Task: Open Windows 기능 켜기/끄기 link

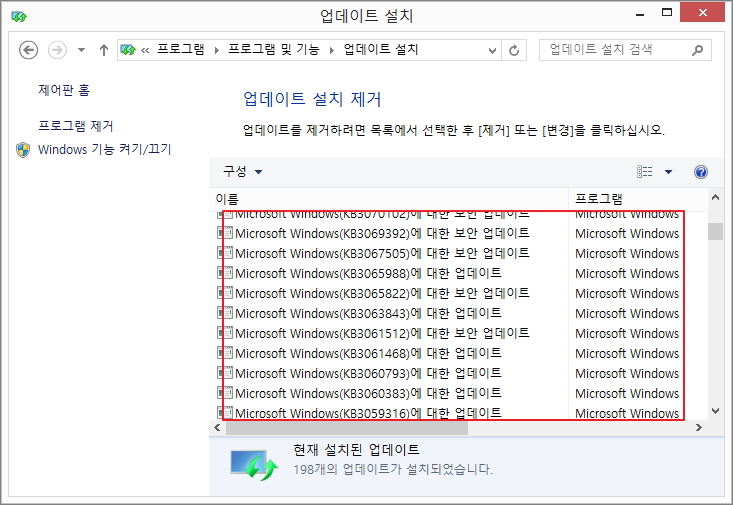Action: 105,149
